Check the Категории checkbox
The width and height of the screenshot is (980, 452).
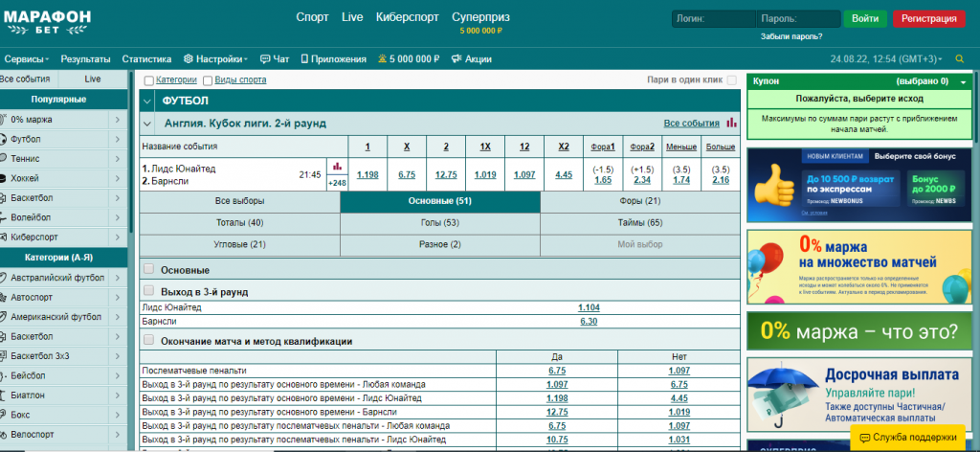[148, 80]
